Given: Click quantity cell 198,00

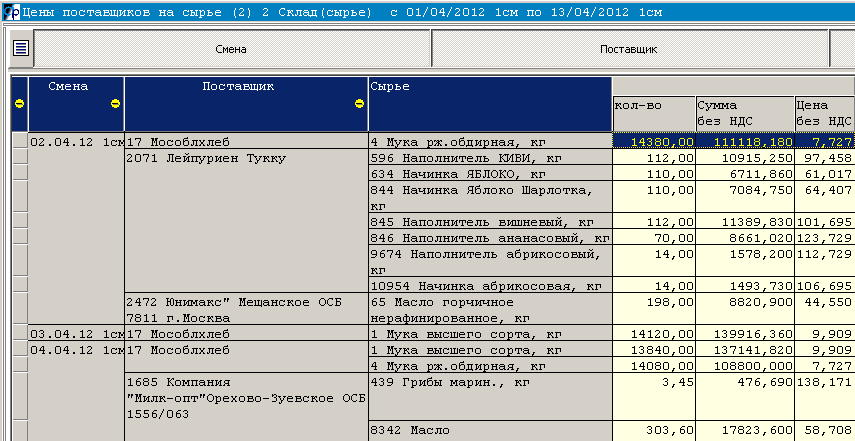Looking at the screenshot, I should 654,310.
